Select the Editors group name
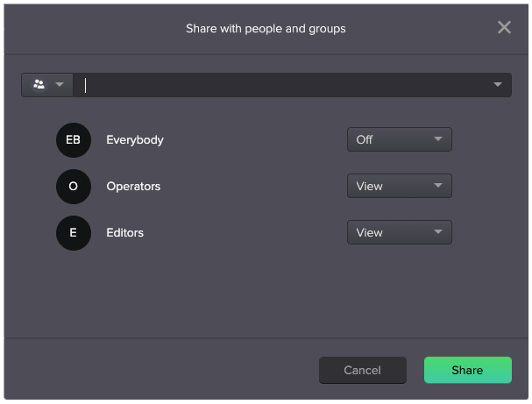The image size is (532, 404). click(124, 233)
